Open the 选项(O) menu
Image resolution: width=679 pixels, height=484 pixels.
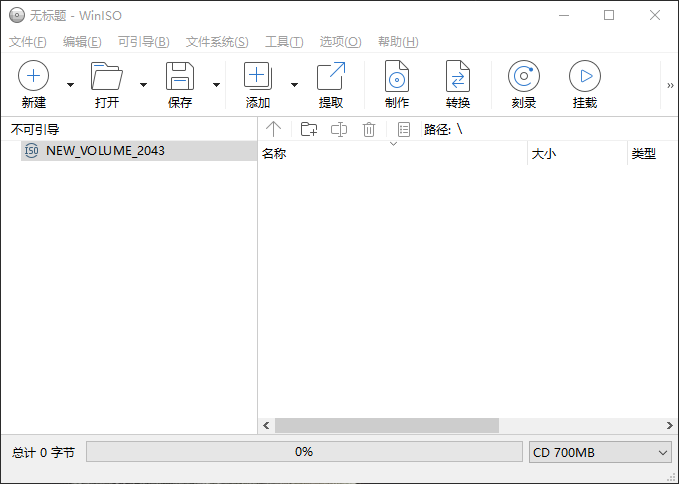pos(340,42)
